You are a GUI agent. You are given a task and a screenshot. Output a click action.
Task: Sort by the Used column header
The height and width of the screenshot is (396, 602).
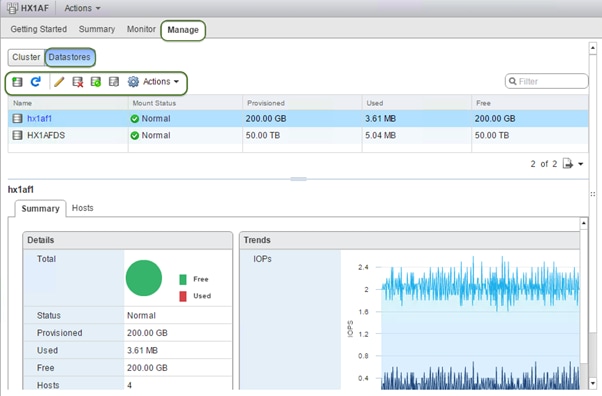click(417, 103)
